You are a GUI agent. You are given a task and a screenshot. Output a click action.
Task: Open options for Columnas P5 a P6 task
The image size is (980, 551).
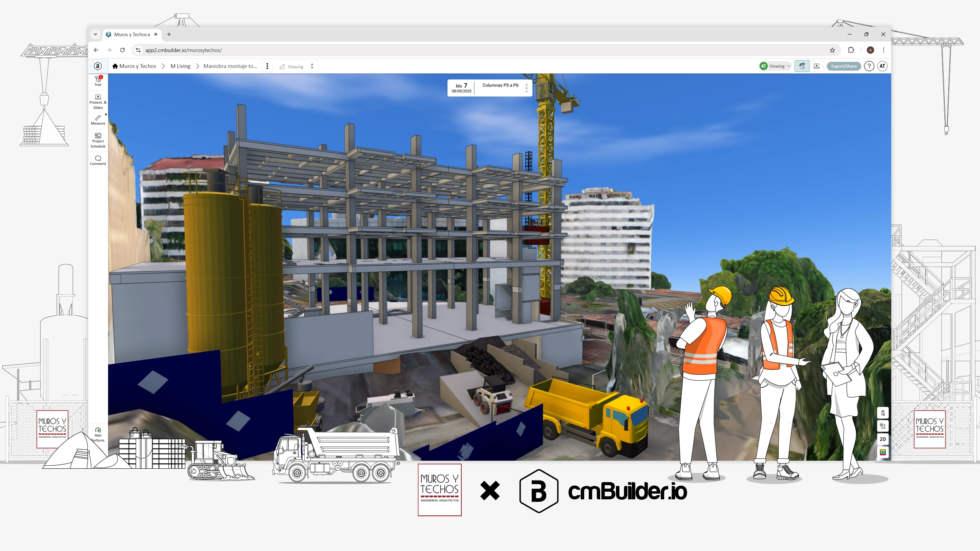(x=526, y=88)
